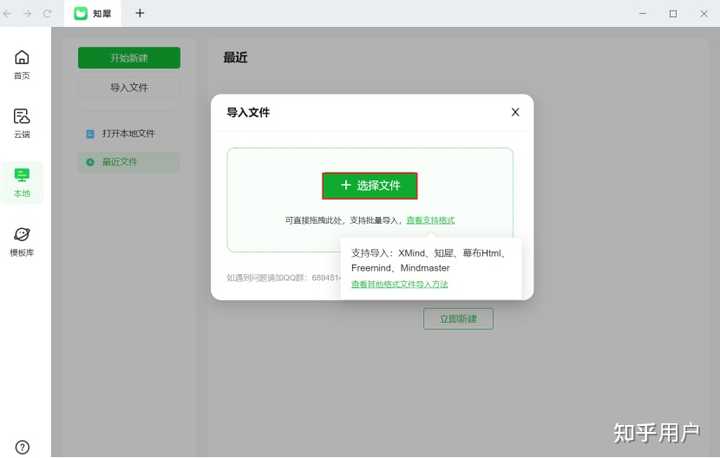This screenshot has width=720, height=458.
Task: Click the 导入文件 button in sidebar
Action: (x=129, y=87)
